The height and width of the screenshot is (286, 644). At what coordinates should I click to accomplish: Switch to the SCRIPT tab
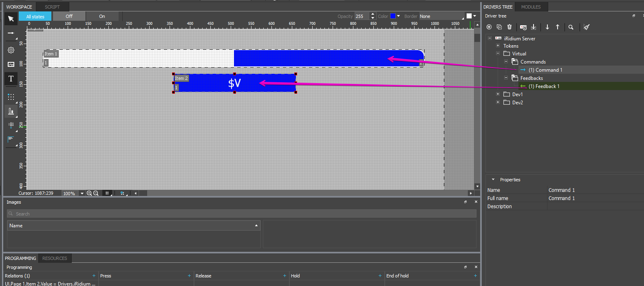tap(52, 7)
